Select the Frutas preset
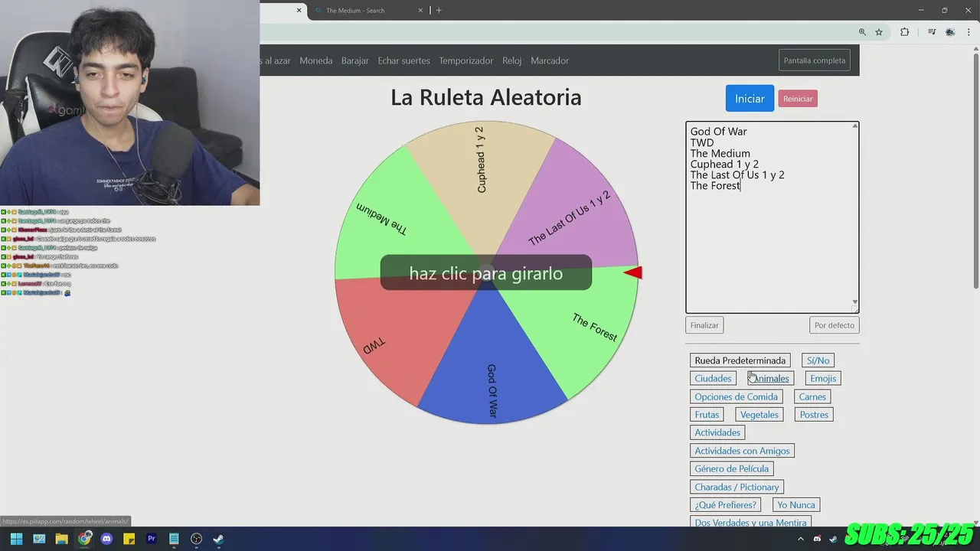The width and height of the screenshot is (980, 551). [707, 415]
